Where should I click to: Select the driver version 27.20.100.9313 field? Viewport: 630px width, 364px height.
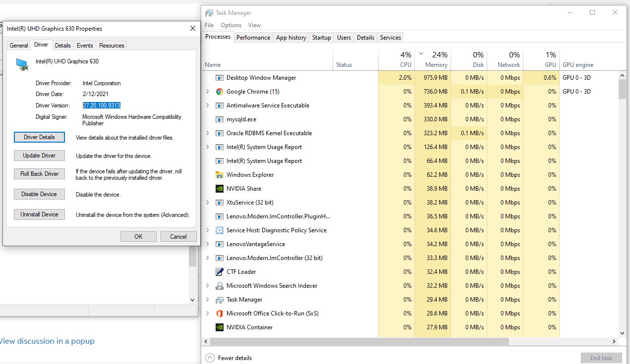pos(102,105)
